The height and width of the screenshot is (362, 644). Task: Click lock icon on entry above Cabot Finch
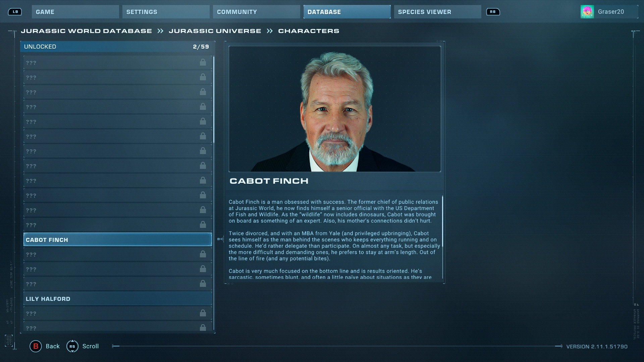[203, 225]
